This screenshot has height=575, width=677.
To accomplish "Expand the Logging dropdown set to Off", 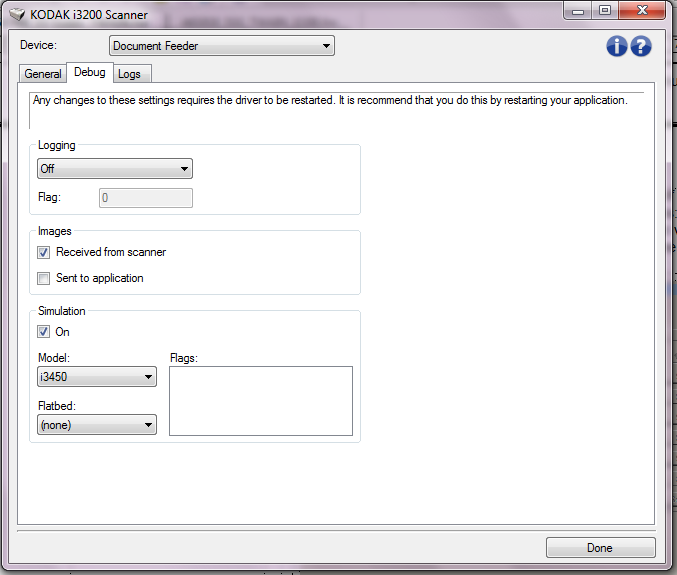I will (x=115, y=169).
